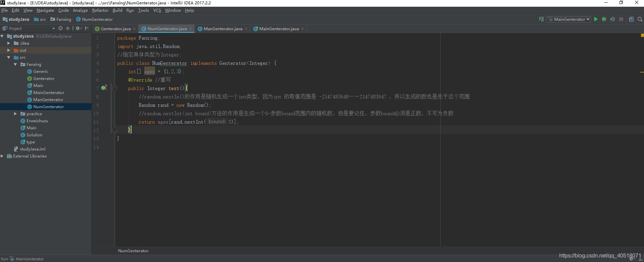
Task: Click Fanxing breadcrumb in navigation bar
Action: [61, 19]
